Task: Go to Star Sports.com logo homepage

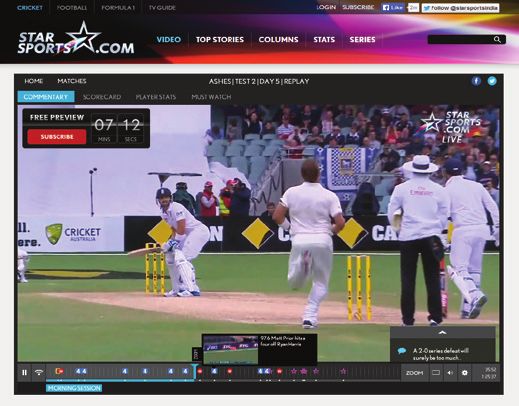Action: point(76,38)
